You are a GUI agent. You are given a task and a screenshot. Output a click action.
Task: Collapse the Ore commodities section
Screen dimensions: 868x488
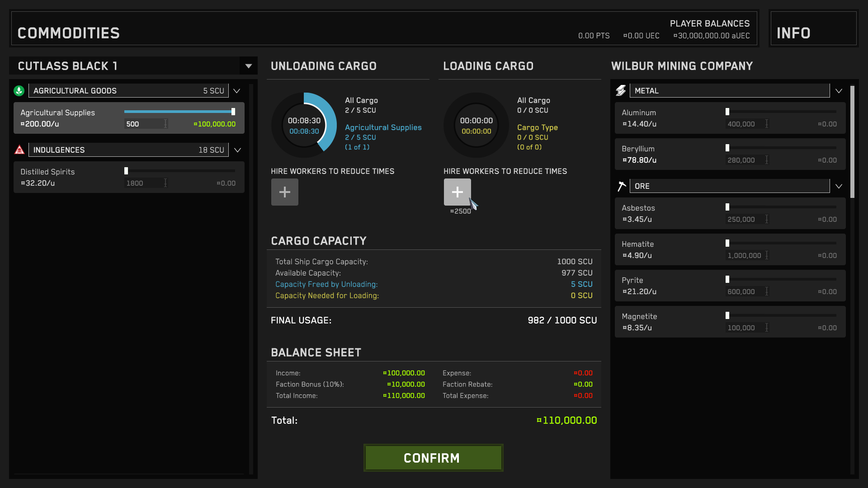839,186
